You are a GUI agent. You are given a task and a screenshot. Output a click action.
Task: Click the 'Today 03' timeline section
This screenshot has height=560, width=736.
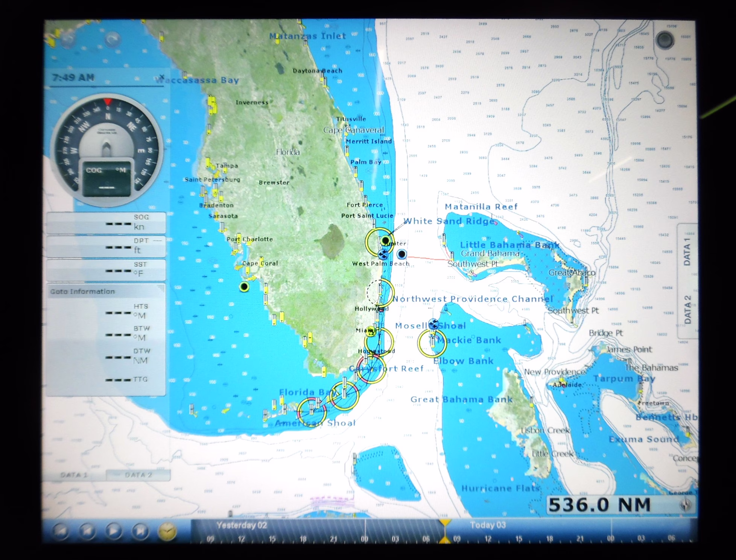tap(488, 525)
